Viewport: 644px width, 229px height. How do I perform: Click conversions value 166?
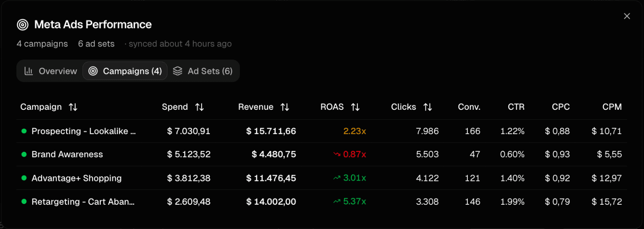coord(473,131)
